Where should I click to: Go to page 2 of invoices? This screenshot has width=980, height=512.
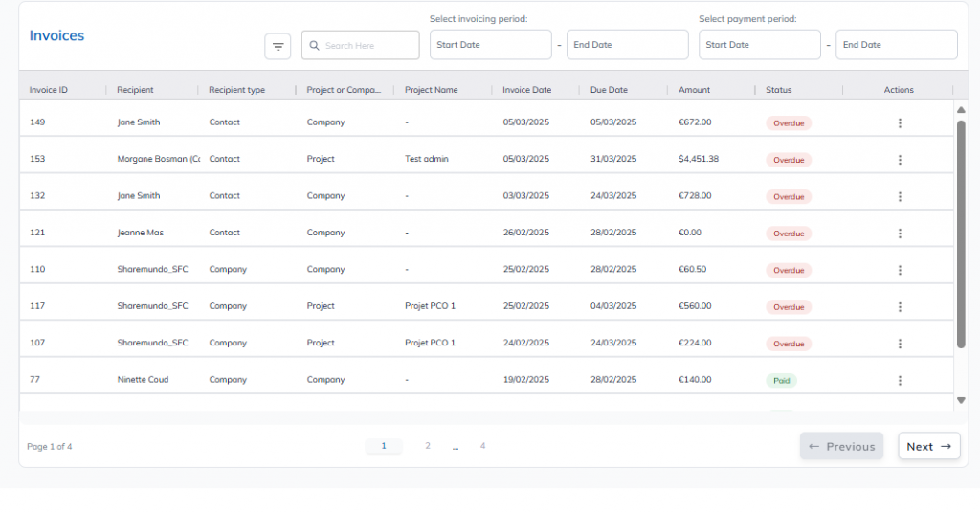[x=428, y=446]
